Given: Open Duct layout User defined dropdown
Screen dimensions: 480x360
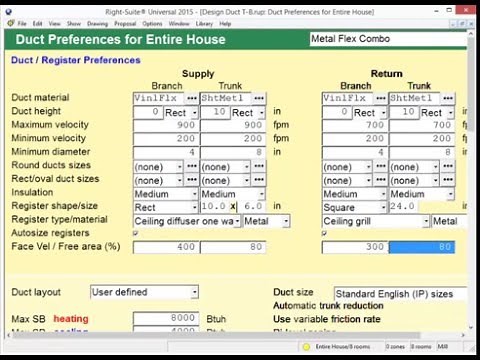Looking at the screenshot, I should click(x=195, y=292).
